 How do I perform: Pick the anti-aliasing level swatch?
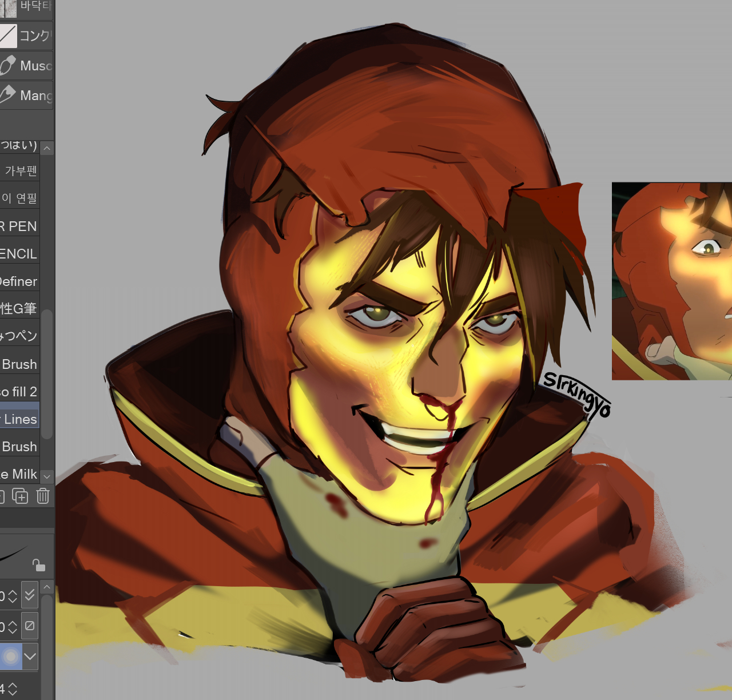pos(10,657)
